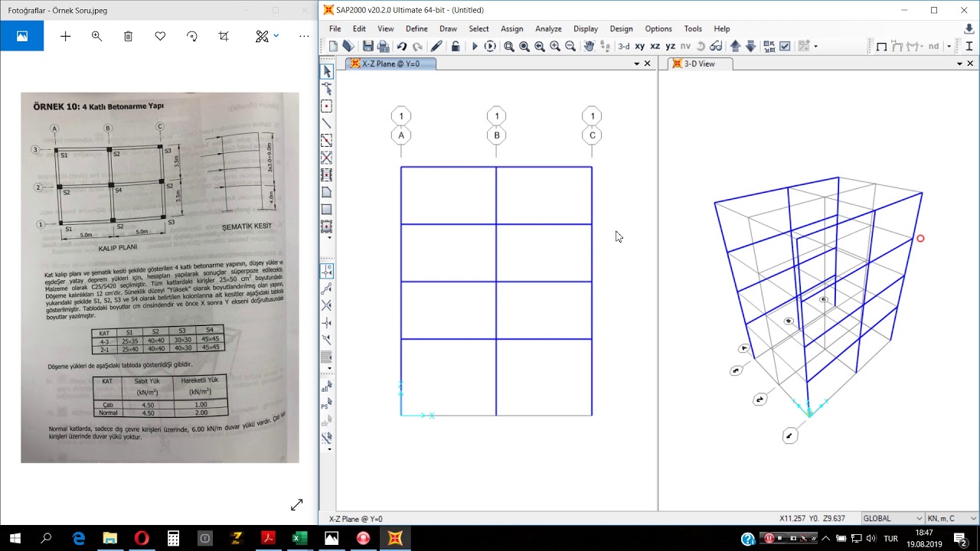This screenshot has width=980, height=551.
Task: Open the Design menu
Action: (x=621, y=28)
